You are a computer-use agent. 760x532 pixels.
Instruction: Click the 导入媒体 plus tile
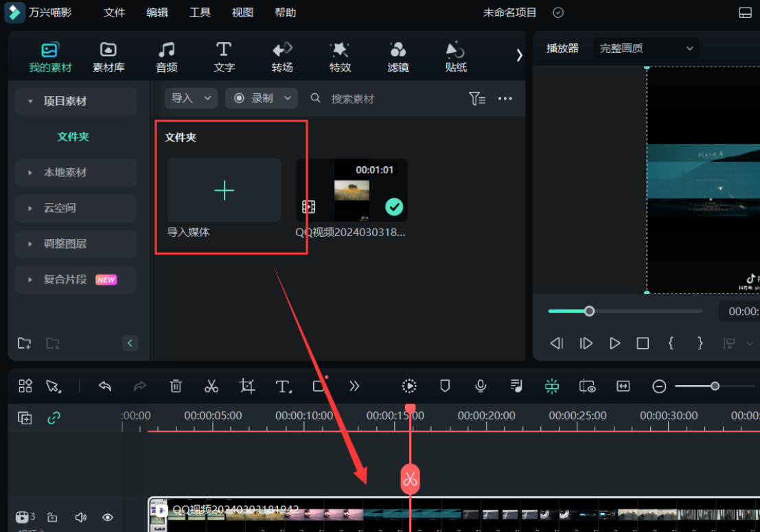[224, 190]
